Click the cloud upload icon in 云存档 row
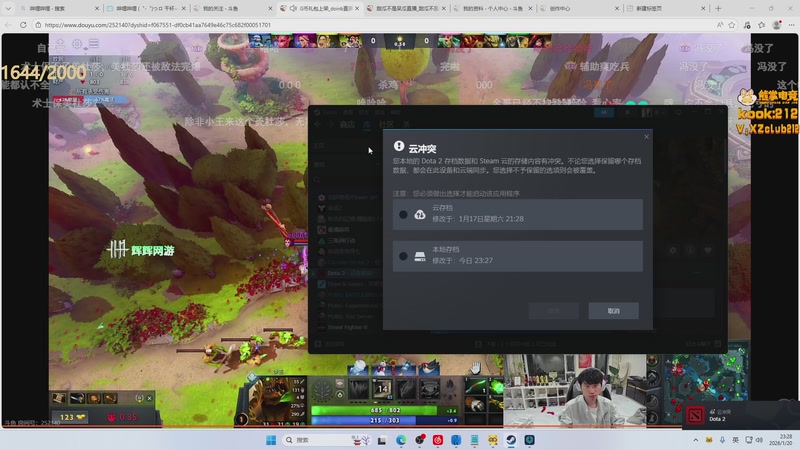The height and width of the screenshot is (450, 800). [420, 215]
